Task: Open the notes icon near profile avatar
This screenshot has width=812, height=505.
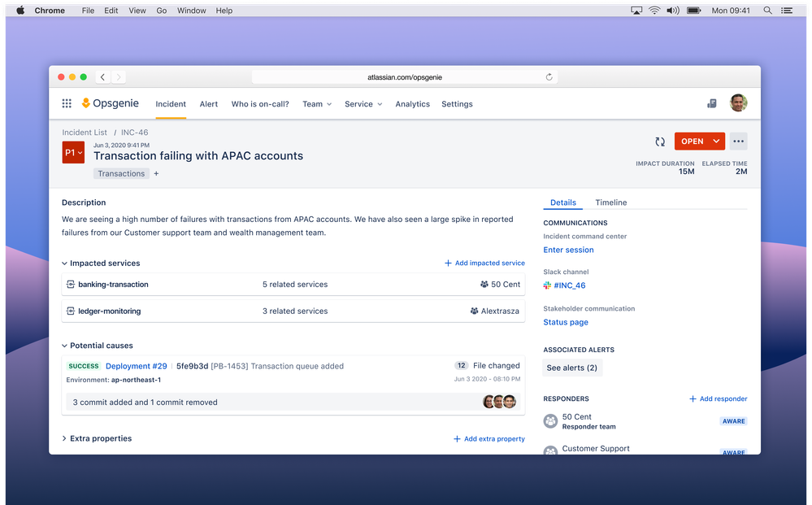Action: point(712,103)
